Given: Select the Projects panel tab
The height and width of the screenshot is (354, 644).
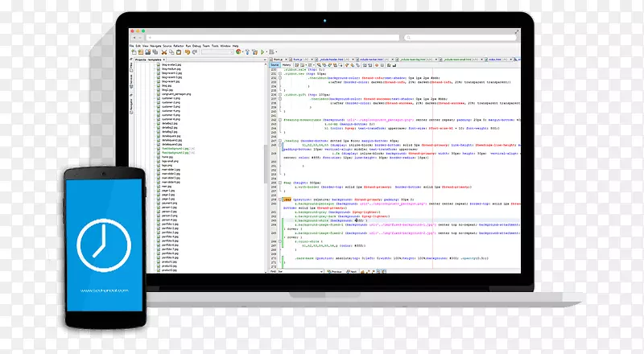Looking at the screenshot, I should pyautogui.click(x=146, y=60).
